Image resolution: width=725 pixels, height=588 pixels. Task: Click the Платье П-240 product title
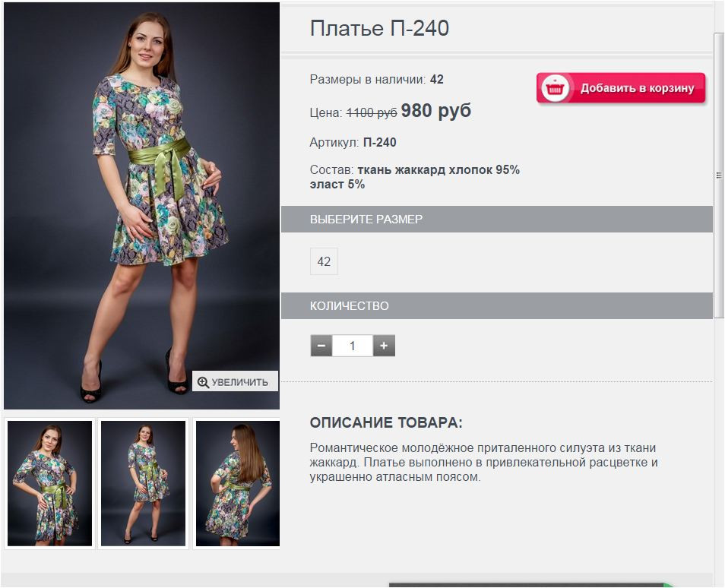point(379,28)
